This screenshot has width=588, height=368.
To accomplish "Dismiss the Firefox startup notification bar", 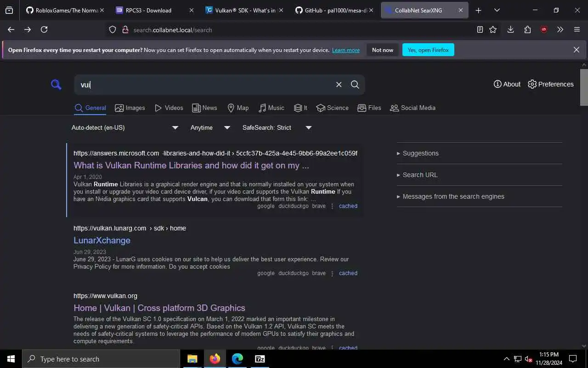I will click(576, 50).
